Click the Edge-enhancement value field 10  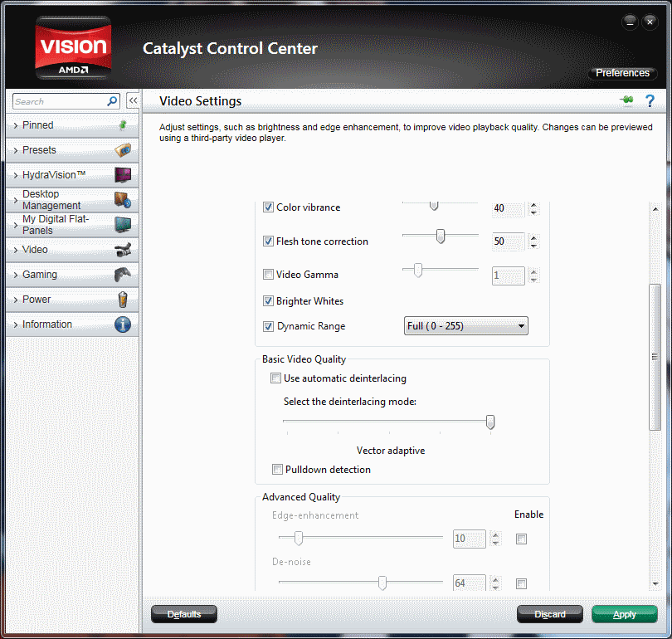[x=470, y=539]
